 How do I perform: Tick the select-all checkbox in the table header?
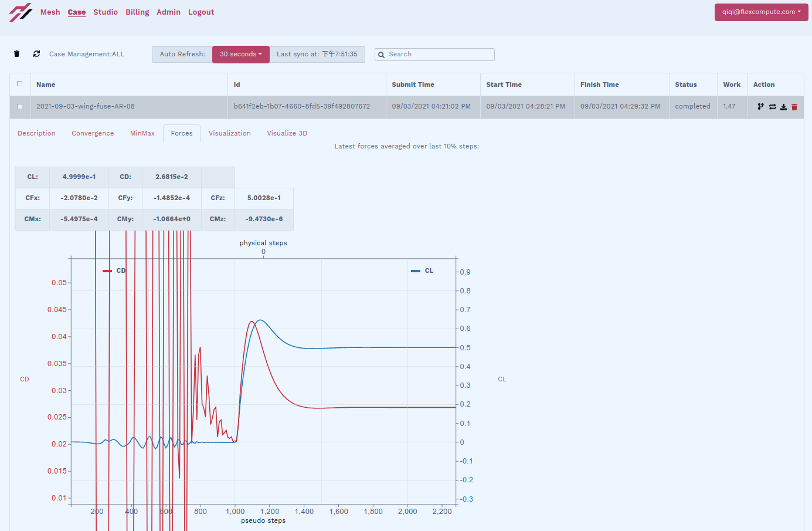[20, 84]
